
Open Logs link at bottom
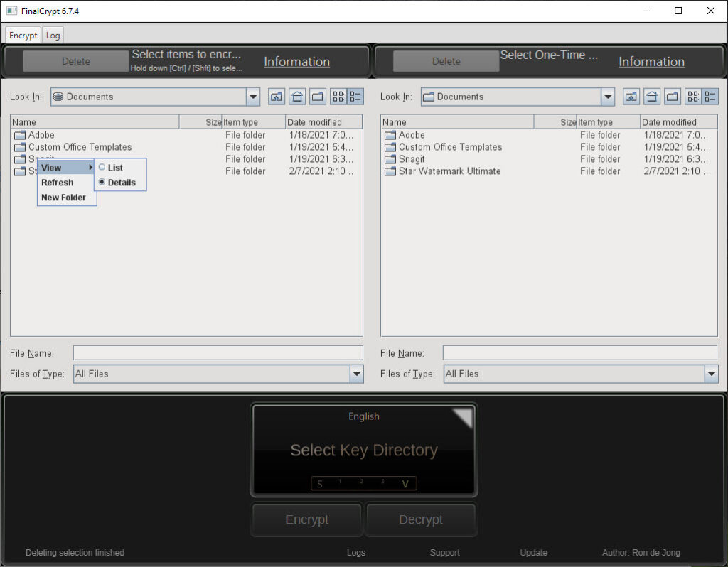[x=356, y=552]
